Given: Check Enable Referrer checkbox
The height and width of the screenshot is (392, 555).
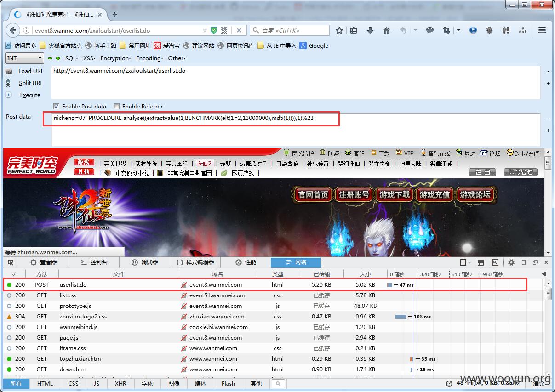Looking at the screenshot, I should (x=116, y=106).
